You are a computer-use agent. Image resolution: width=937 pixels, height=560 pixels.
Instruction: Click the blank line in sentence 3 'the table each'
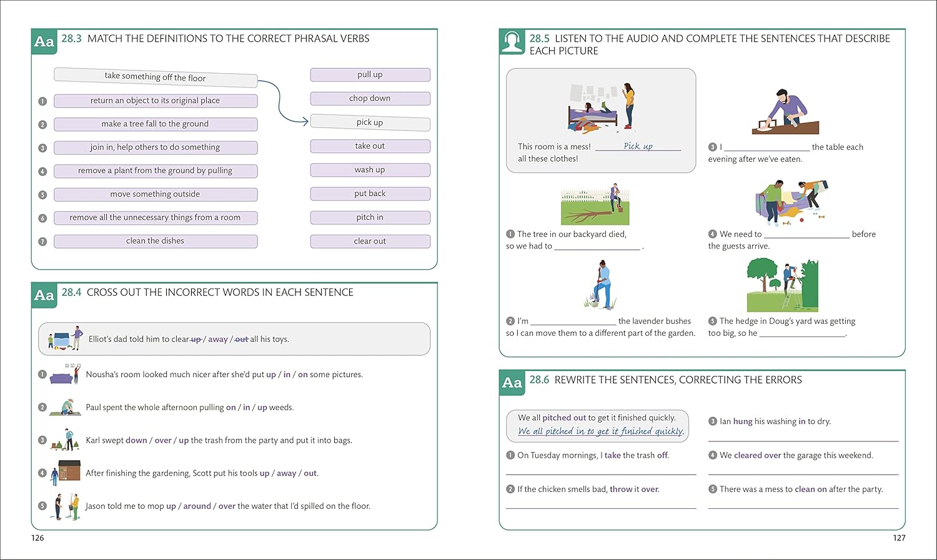pos(766,150)
